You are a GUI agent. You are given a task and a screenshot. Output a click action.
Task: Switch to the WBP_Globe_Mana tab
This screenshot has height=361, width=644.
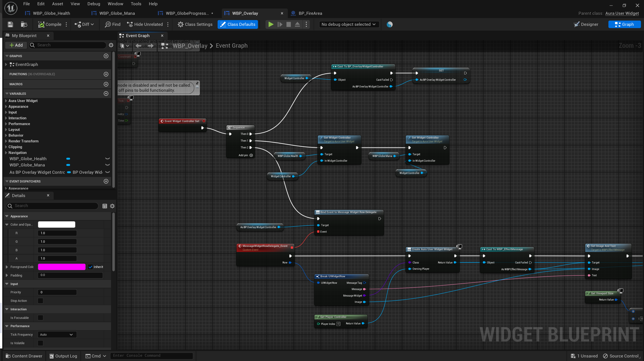[117, 13]
